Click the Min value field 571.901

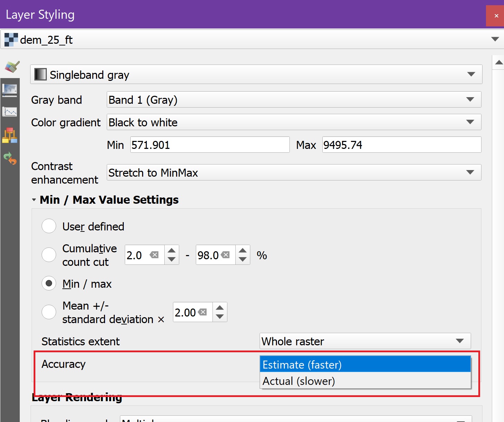(210, 145)
